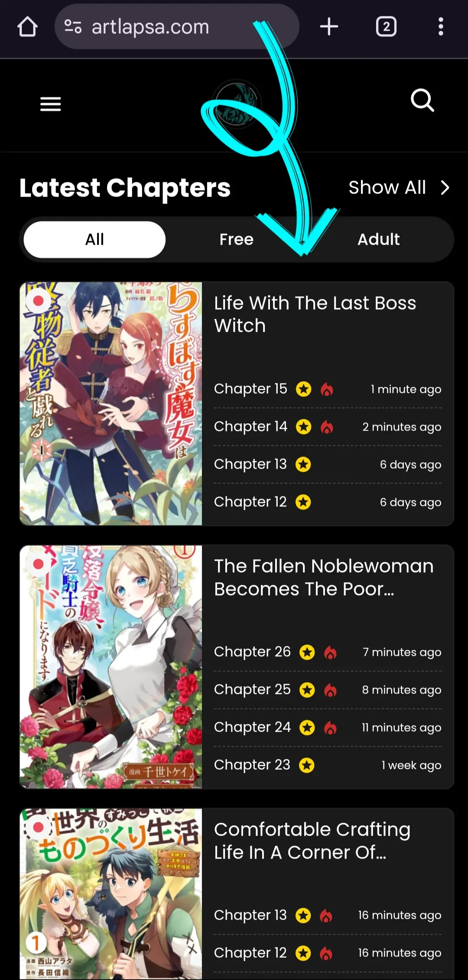The height and width of the screenshot is (980, 468).
Task: Show open tabs switcher
Action: point(386,27)
